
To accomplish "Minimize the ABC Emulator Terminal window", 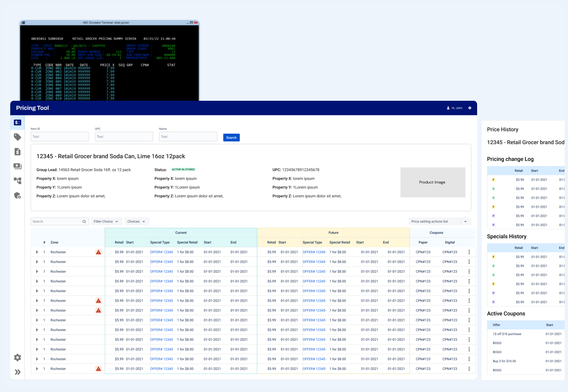I will point(188,23).
